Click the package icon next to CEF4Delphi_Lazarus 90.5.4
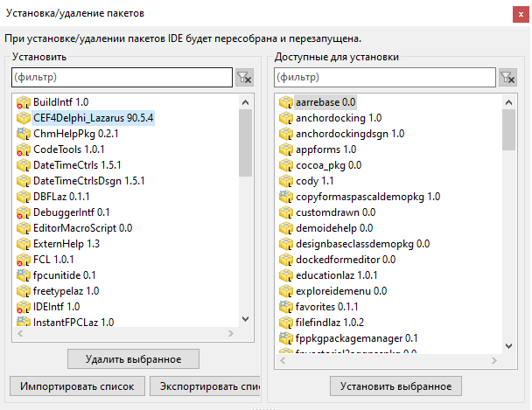532x410 pixels. coord(24,118)
